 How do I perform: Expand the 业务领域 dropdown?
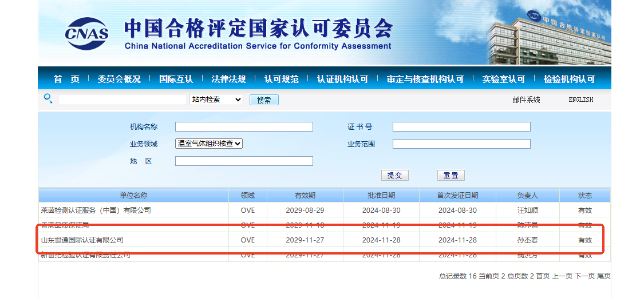coord(208,144)
